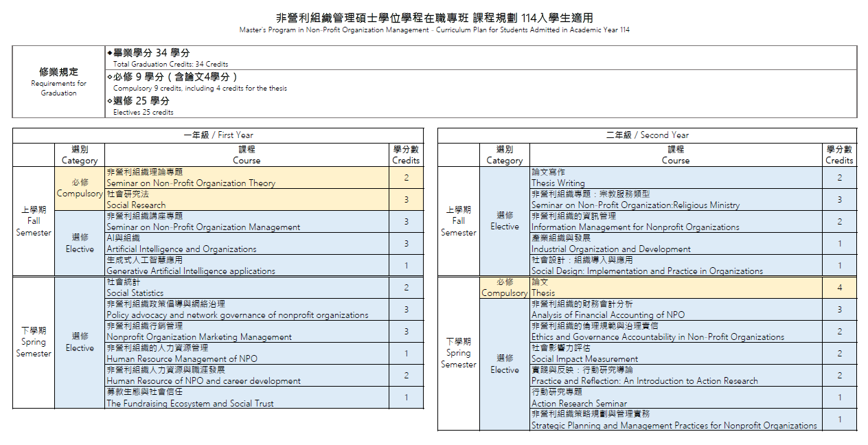Select Human Resource Management of NPO course

tap(247, 354)
